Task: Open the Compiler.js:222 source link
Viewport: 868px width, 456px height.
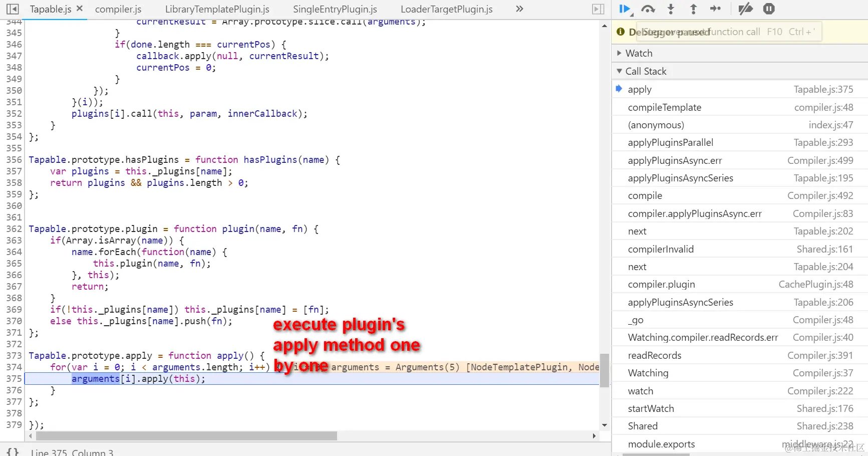Action: (x=820, y=391)
